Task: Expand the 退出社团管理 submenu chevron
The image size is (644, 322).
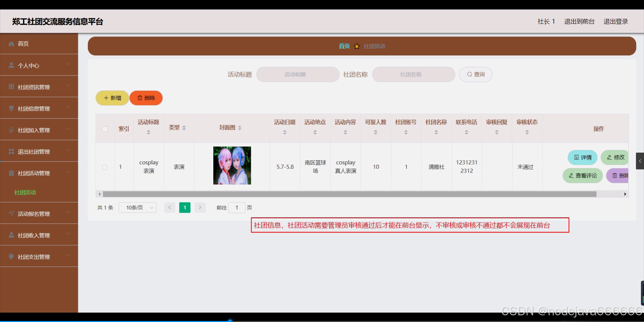Action: pos(68,150)
